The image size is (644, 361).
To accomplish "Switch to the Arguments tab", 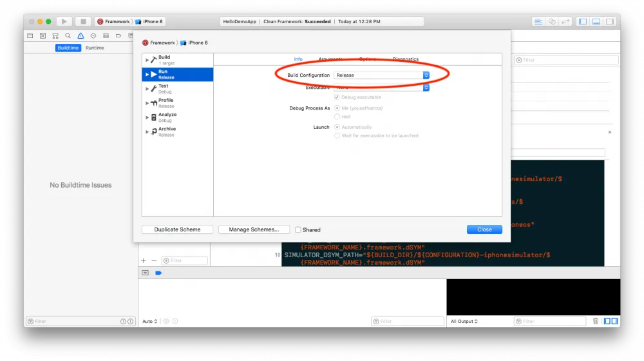I will pyautogui.click(x=330, y=59).
